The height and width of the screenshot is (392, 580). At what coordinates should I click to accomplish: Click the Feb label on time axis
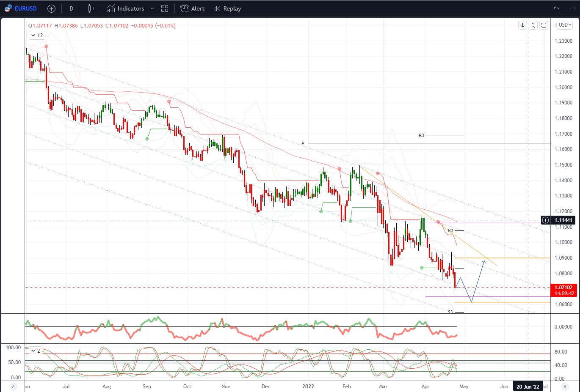coord(347,387)
